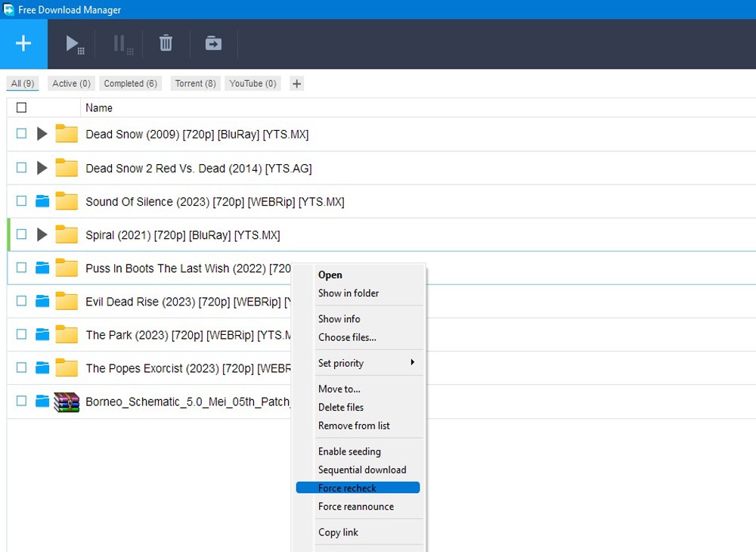Image resolution: width=756 pixels, height=552 pixels.
Task: Check the The Park (2023) checkbox
Action: (x=21, y=334)
